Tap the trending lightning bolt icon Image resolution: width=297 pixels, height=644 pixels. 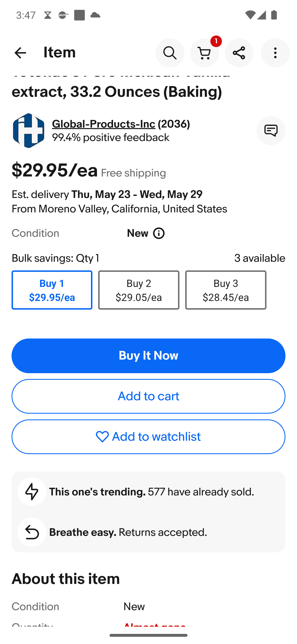(x=32, y=492)
